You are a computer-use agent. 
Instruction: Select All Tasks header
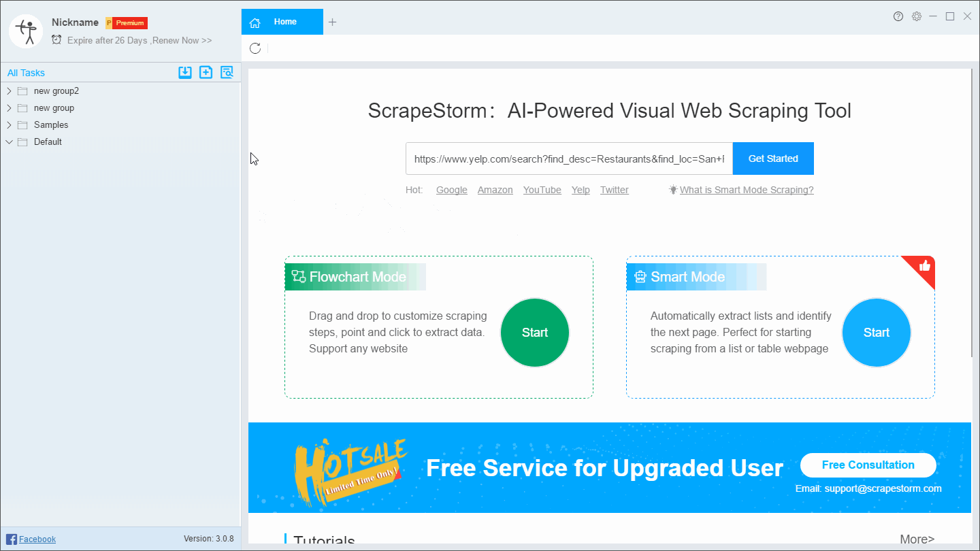point(26,73)
